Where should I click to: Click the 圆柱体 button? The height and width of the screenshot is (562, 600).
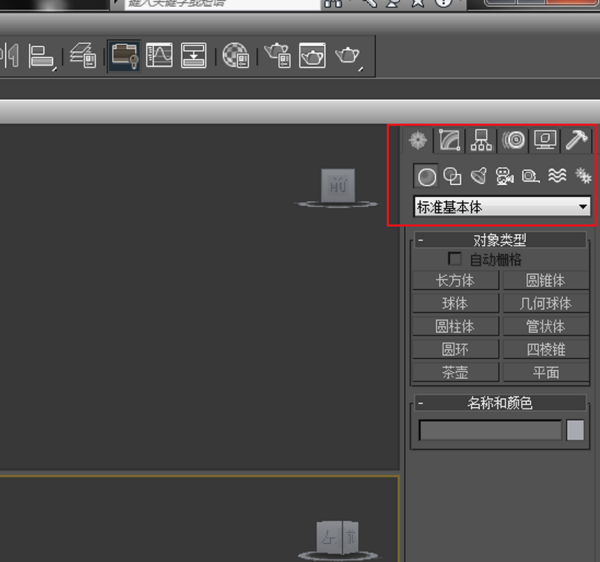[455, 327]
